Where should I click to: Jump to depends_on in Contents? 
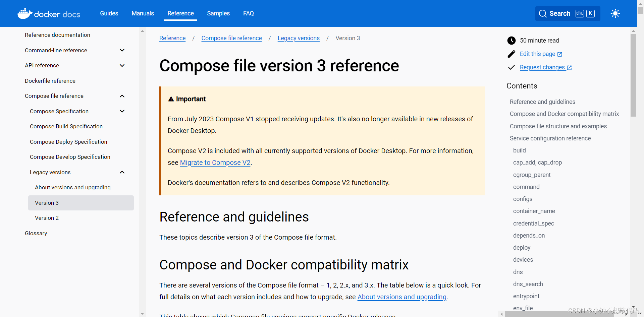click(x=529, y=236)
